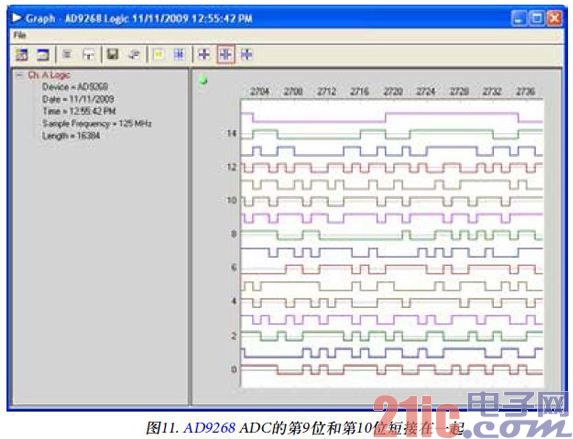Click the blue window icon in toolbar
Screen dimensions: 573x439
[x=43, y=55]
